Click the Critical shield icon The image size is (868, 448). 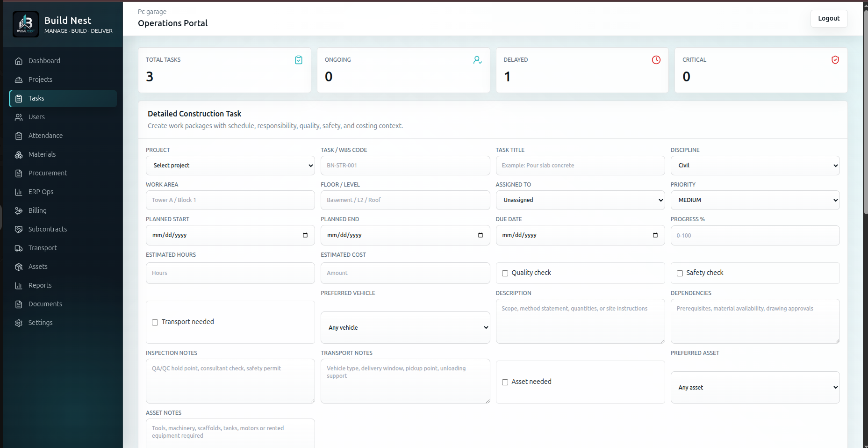click(835, 60)
